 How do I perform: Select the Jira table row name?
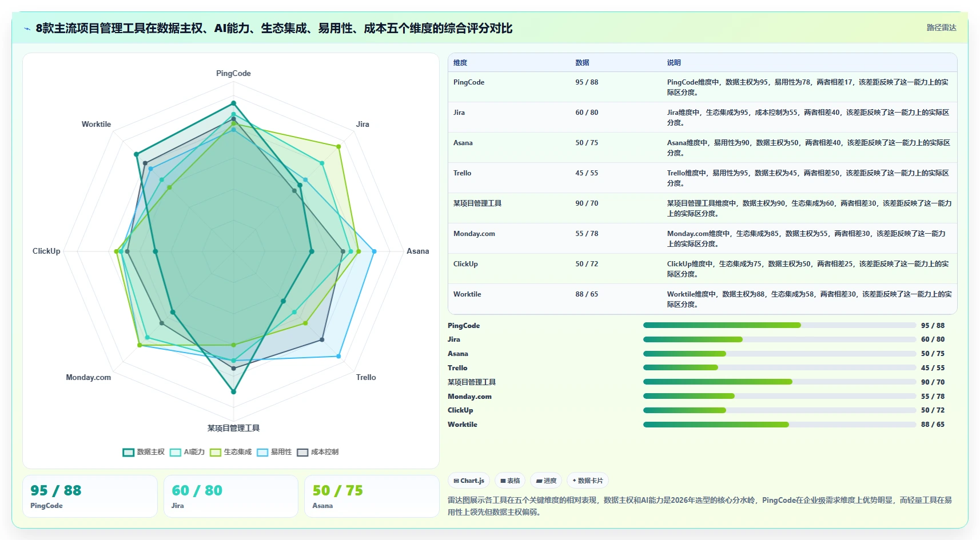pyautogui.click(x=459, y=113)
